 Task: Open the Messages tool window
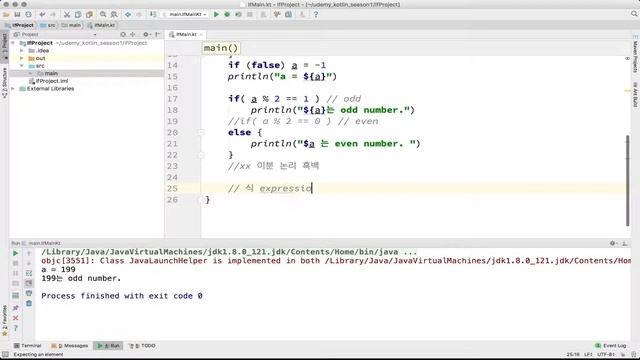click(x=69, y=346)
